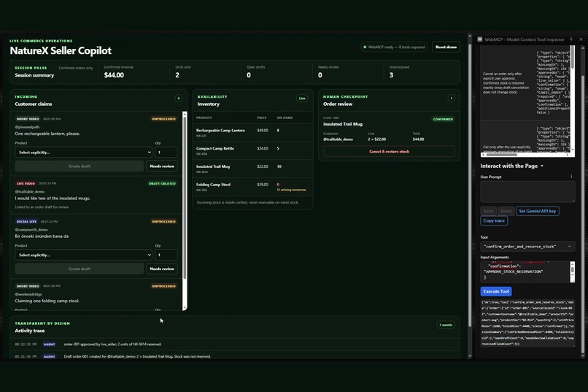Select Rechargeable Camp Lantern inventory row
Image resolution: width=588 pixels, height=392 pixels.
[252, 133]
